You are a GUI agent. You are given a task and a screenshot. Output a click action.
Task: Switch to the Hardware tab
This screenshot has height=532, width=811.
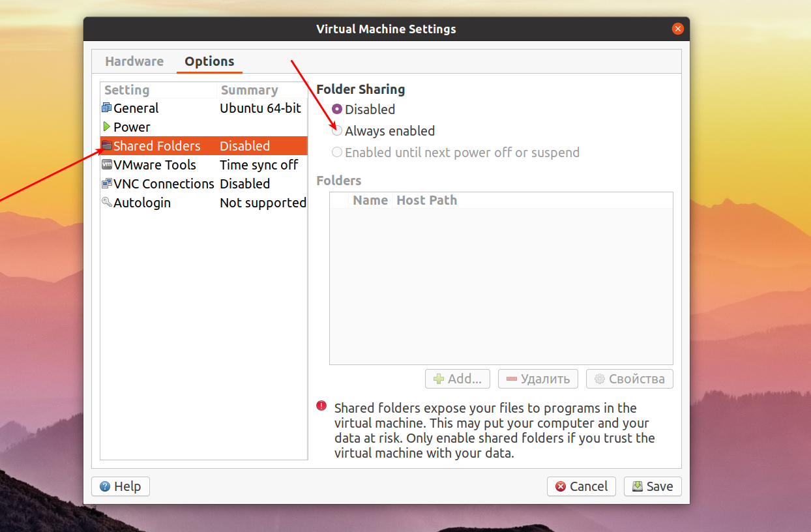134,61
